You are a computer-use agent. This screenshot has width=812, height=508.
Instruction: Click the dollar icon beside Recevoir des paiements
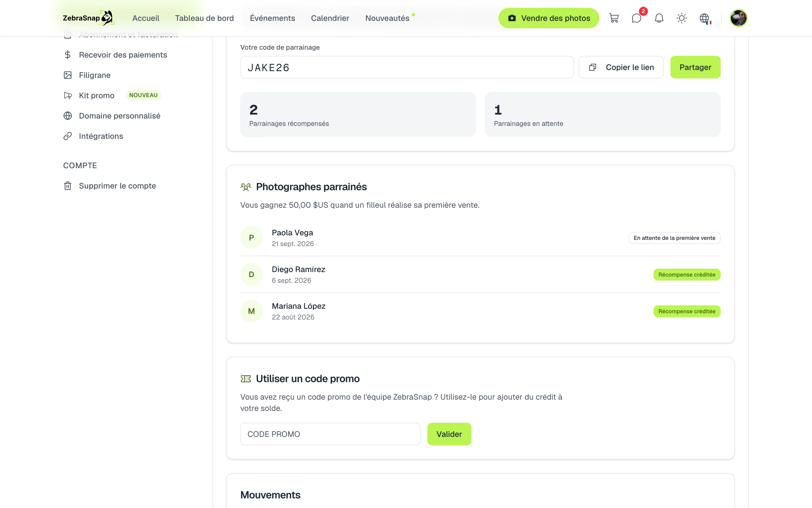[68, 55]
